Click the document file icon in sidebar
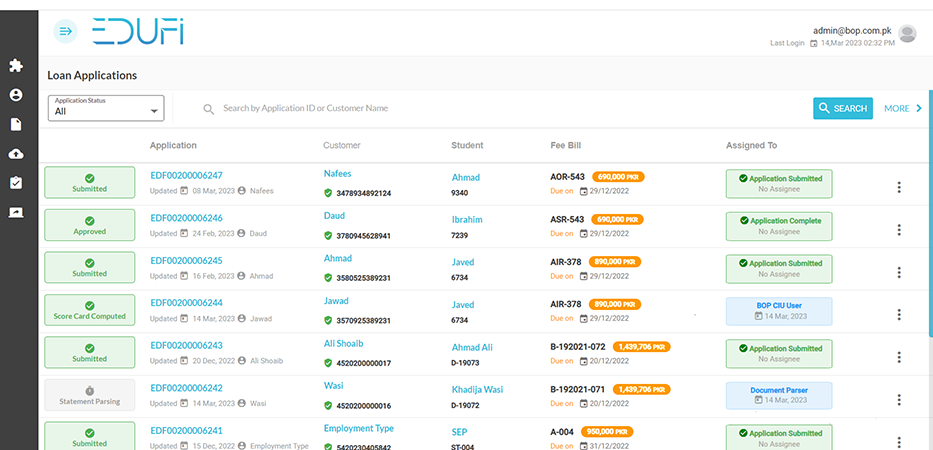This screenshot has height=450, width=933. [x=15, y=124]
